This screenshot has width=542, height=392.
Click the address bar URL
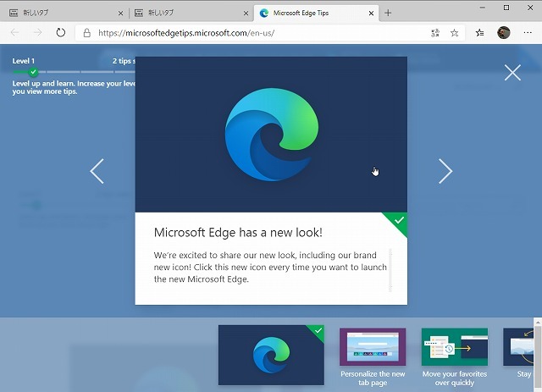tap(186, 33)
